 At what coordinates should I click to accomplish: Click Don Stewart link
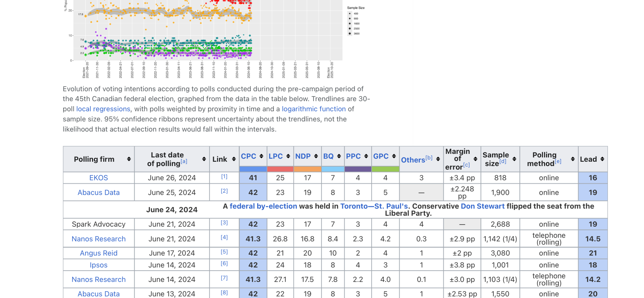coord(482,206)
